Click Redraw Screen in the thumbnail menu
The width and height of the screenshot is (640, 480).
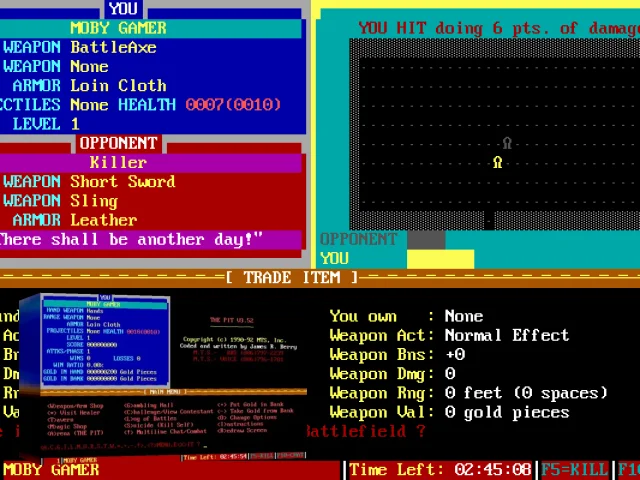tap(242, 430)
